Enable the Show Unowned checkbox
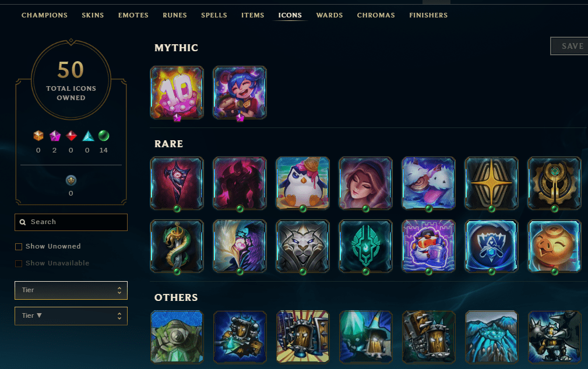588x369 pixels. coord(19,247)
